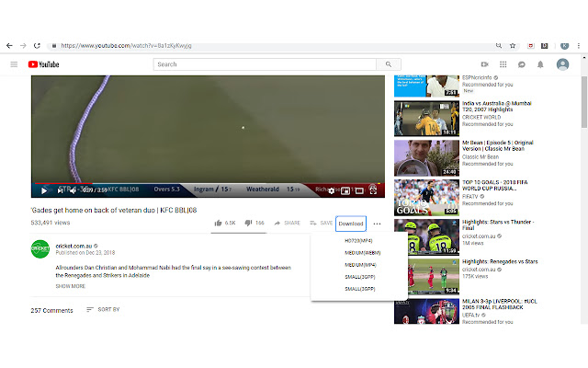588x368 pixels.
Task: Open the Chrome three-dot menu
Action: pyautogui.click(x=579, y=46)
